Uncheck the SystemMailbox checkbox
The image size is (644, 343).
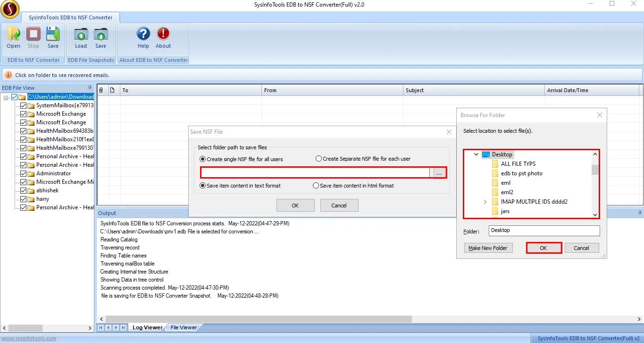click(24, 105)
